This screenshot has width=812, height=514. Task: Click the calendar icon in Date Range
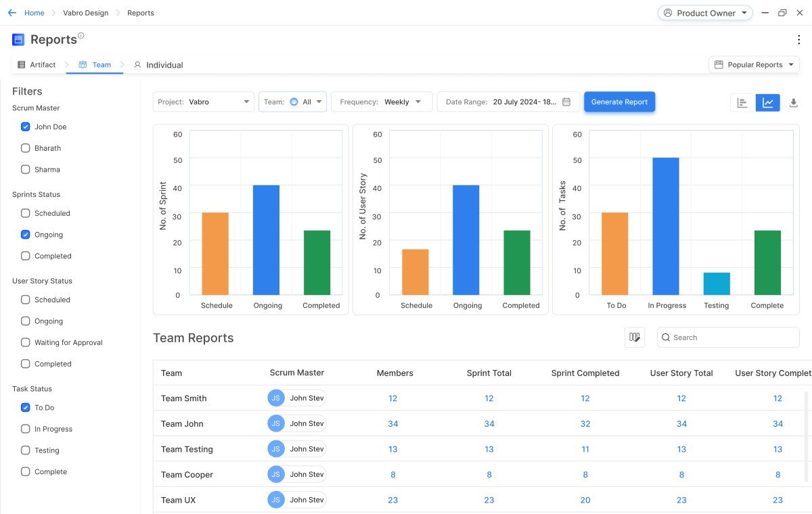pos(566,102)
